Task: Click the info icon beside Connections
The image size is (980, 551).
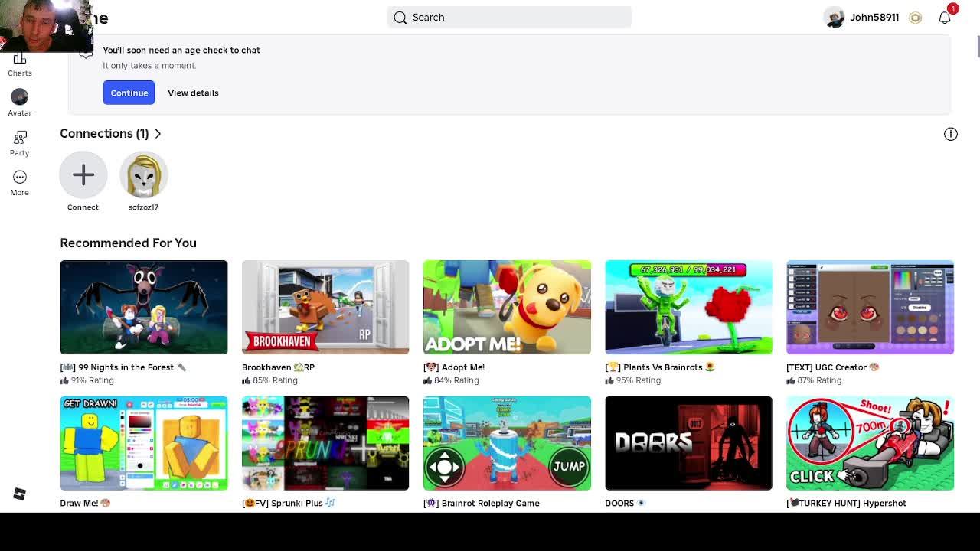Action: pos(951,134)
